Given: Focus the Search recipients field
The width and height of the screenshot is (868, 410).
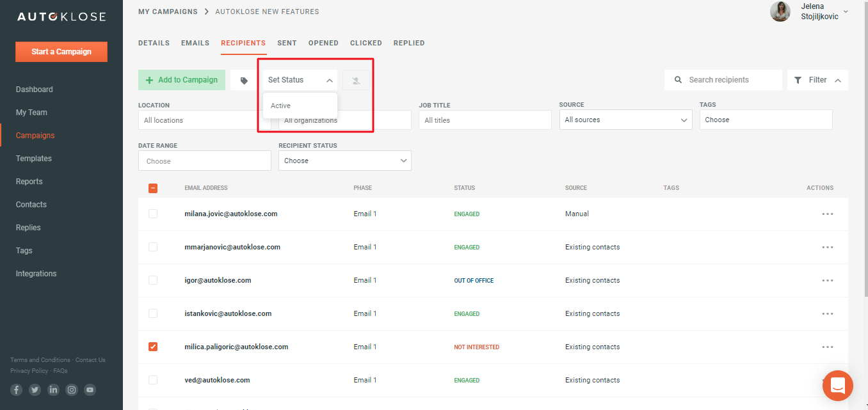Looking at the screenshot, I should (723, 80).
